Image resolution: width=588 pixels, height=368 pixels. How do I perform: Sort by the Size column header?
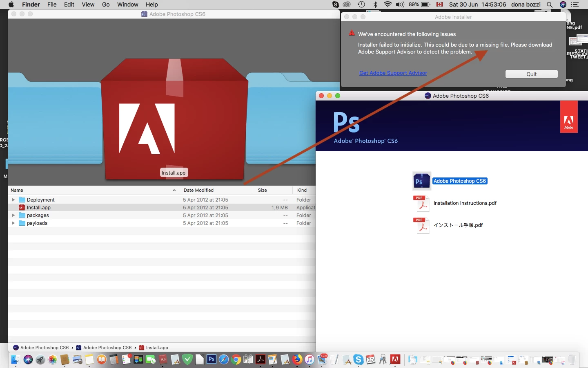273,190
